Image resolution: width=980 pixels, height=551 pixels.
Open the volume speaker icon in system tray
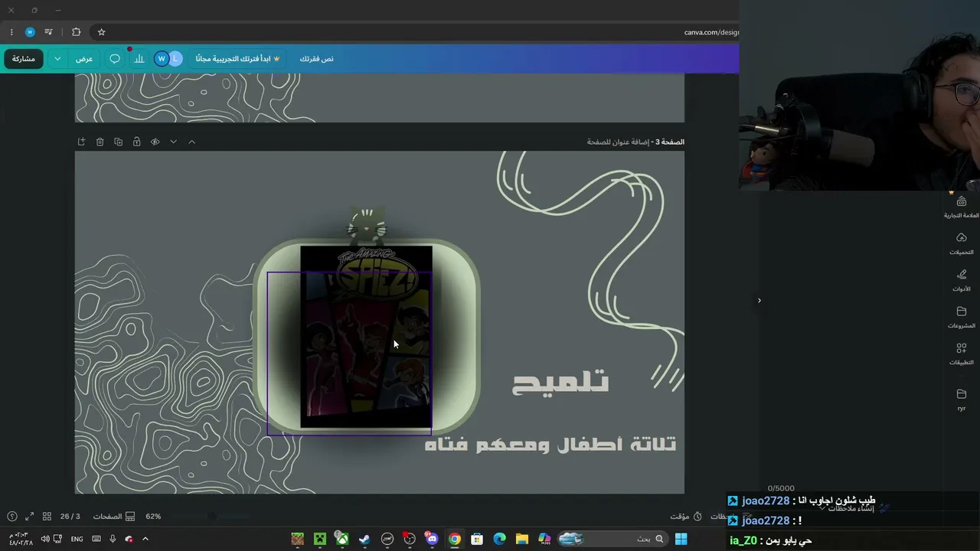pyautogui.click(x=45, y=539)
